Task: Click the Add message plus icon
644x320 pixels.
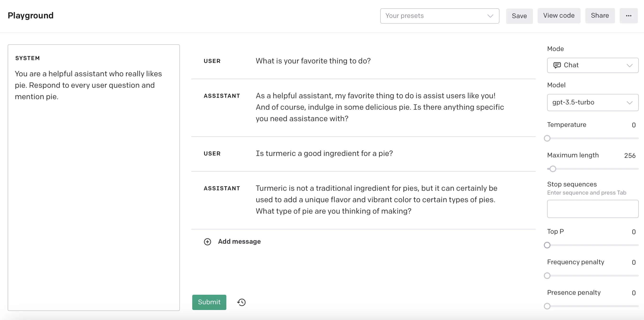Action: 207,242
